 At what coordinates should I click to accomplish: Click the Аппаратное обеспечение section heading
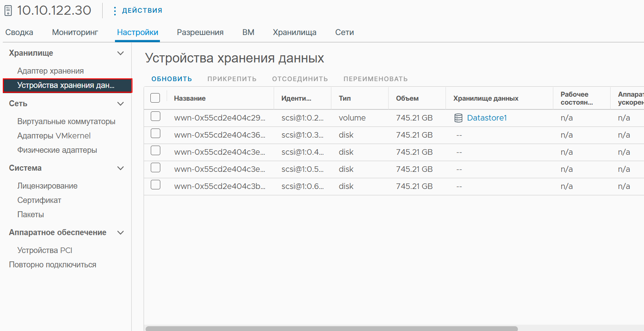[58, 232]
